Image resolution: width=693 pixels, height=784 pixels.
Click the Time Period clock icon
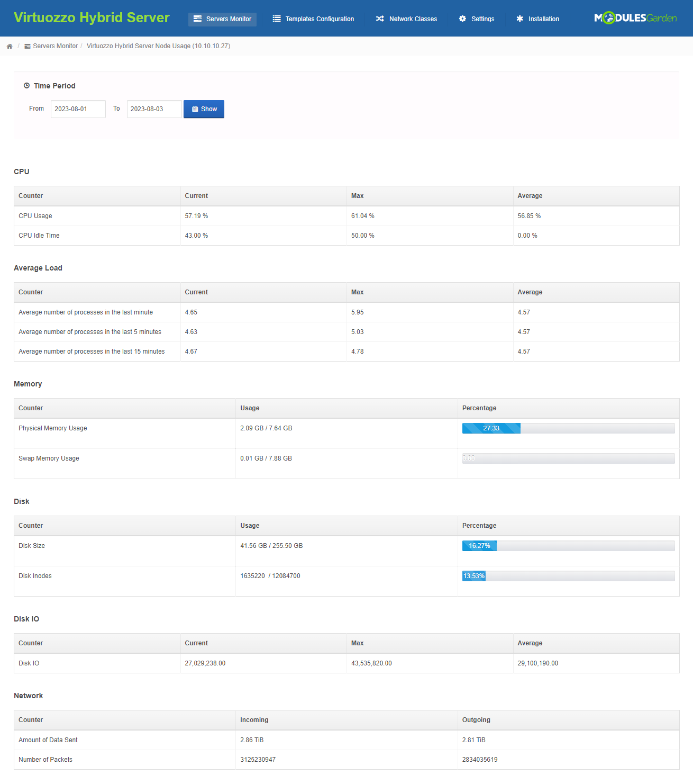click(26, 85)
